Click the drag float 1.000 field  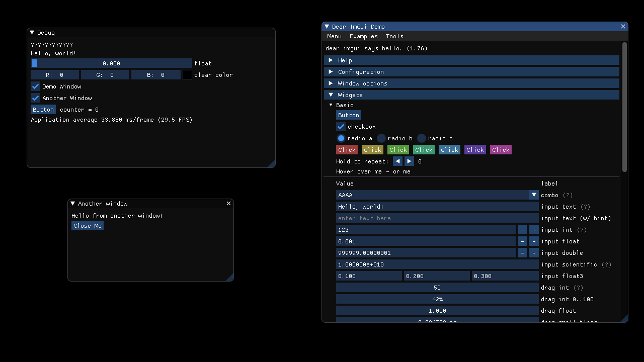[437, 311]
